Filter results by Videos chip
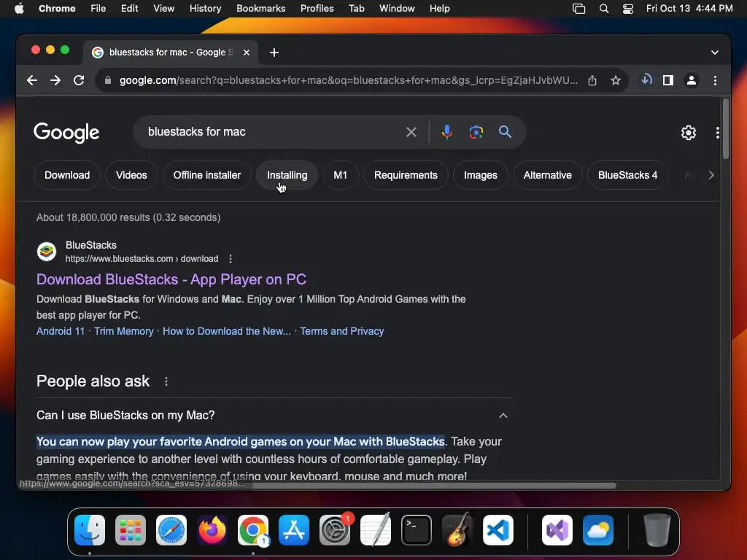The width and height of the screenshot is (747, 560). [131, 175]
